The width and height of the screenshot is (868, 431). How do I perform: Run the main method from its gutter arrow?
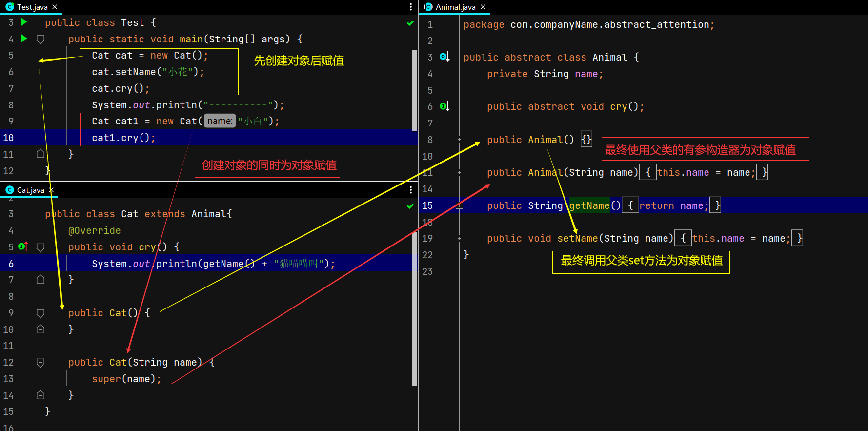pos(24,39)
